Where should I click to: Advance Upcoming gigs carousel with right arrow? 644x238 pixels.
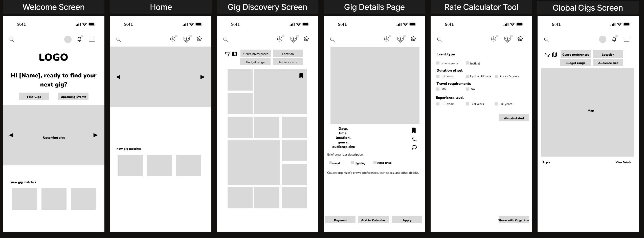click(95, 135)
